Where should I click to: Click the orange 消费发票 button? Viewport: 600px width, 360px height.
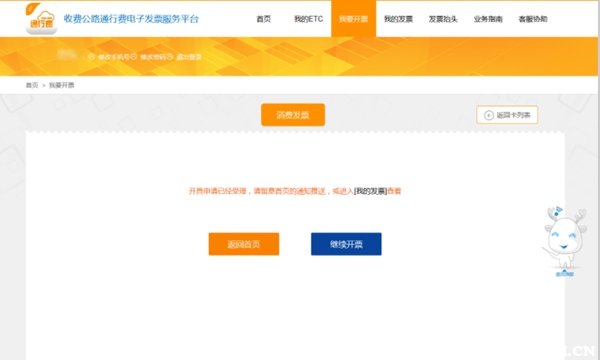(x=293, y=115)
